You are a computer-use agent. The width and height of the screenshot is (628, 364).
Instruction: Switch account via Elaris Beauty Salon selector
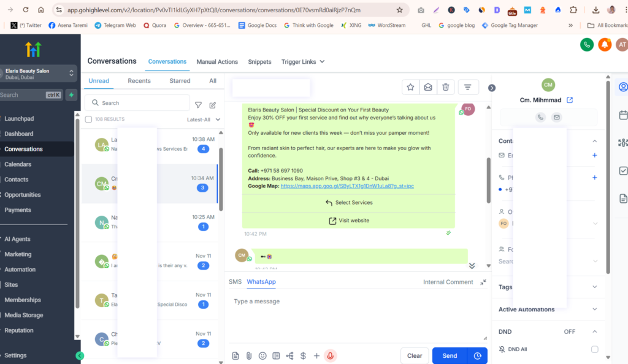[x=38, y=74]
